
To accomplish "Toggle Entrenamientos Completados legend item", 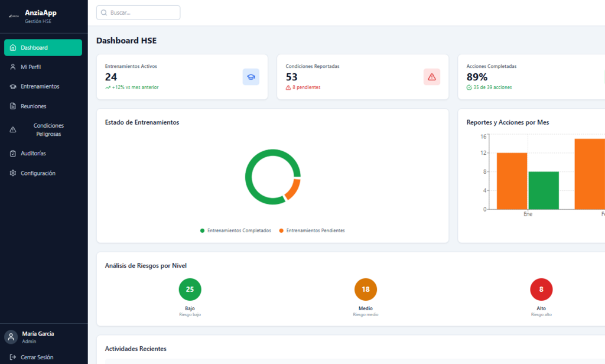I will pyautogui.click(x=236, y=230).
